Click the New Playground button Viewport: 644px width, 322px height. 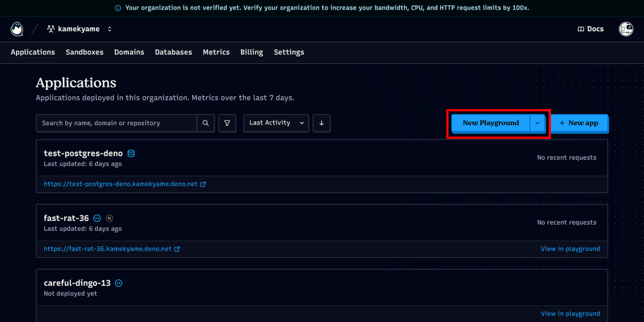tap(491, 123)
